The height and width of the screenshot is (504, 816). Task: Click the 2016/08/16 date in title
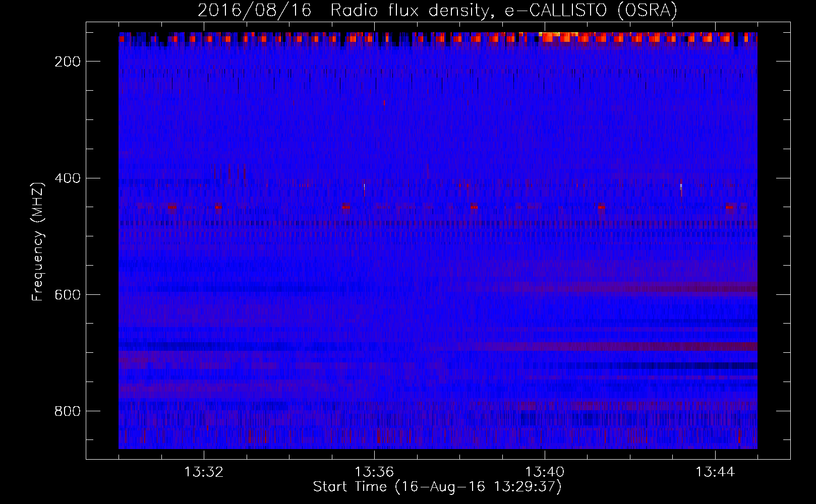point(255,11)
